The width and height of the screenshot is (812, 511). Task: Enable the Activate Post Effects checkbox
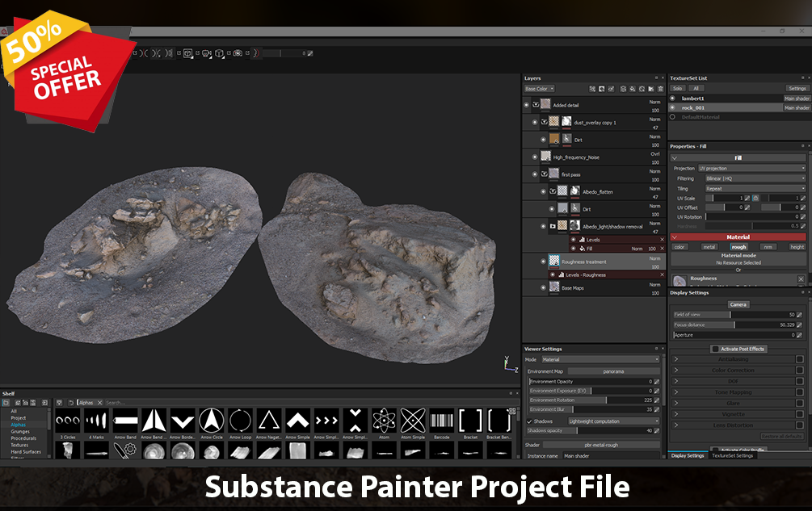(x=715, y=349)
